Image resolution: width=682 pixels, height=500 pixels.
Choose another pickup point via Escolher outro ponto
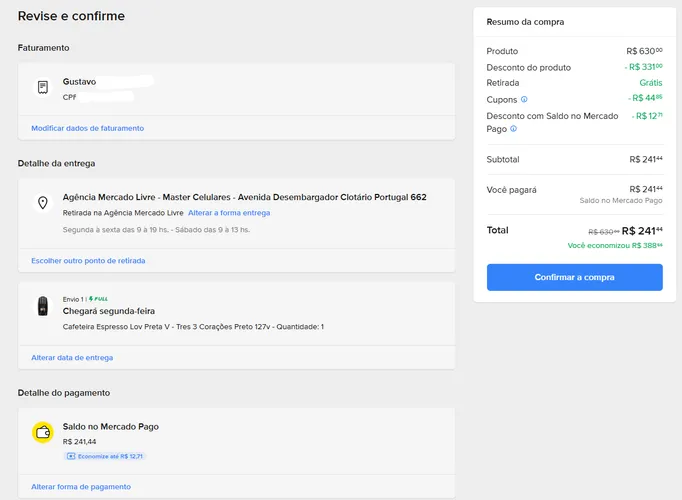88,261
